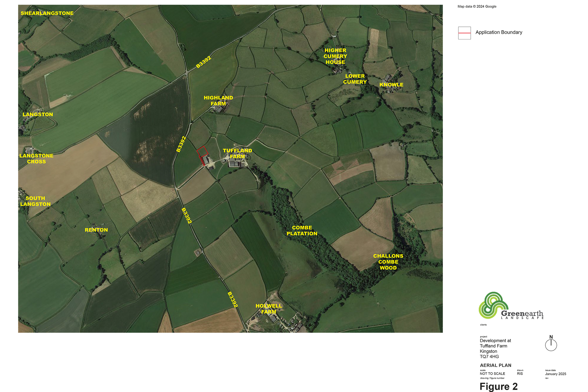Click the Renton place label
Image resolution: width=588 pixels, height=392 pixels.
coord(96,230)
